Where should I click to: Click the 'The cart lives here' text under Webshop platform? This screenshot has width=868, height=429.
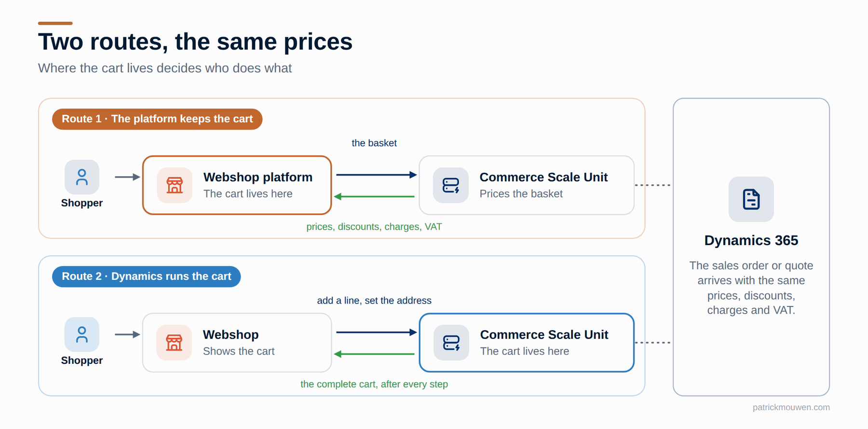pyautogui.click(x=248, y=194)
